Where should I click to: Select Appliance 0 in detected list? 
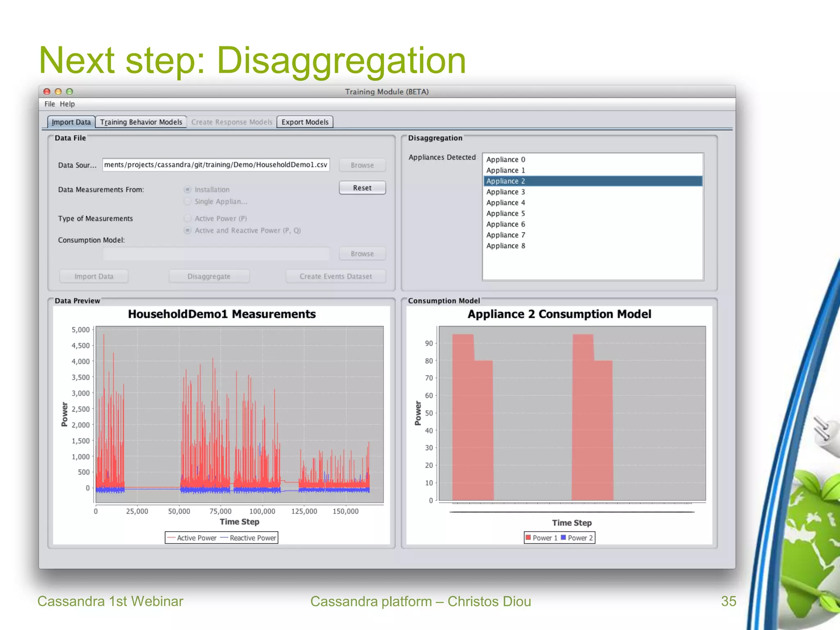click(x=593, y=159)
